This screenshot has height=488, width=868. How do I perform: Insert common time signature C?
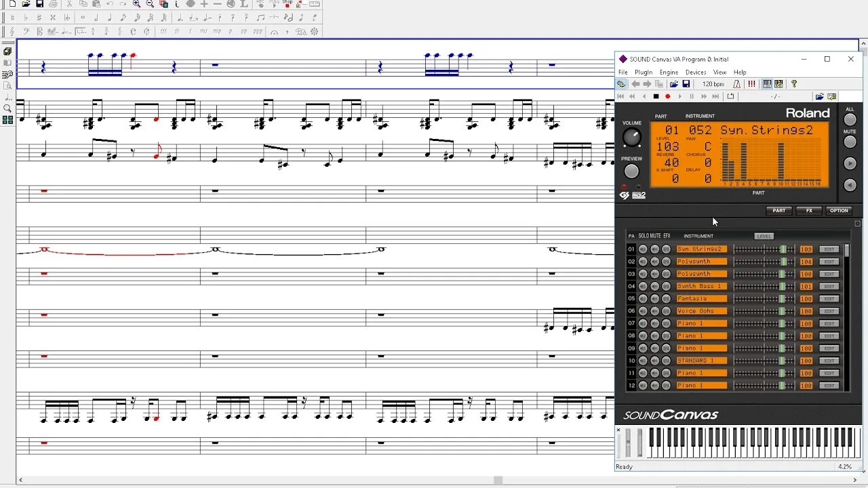pos(133,31)
